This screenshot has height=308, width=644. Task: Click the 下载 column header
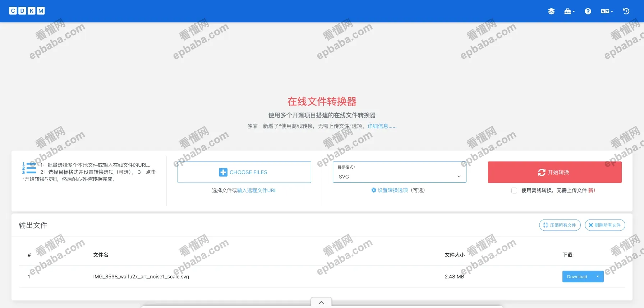pos(567,255)
